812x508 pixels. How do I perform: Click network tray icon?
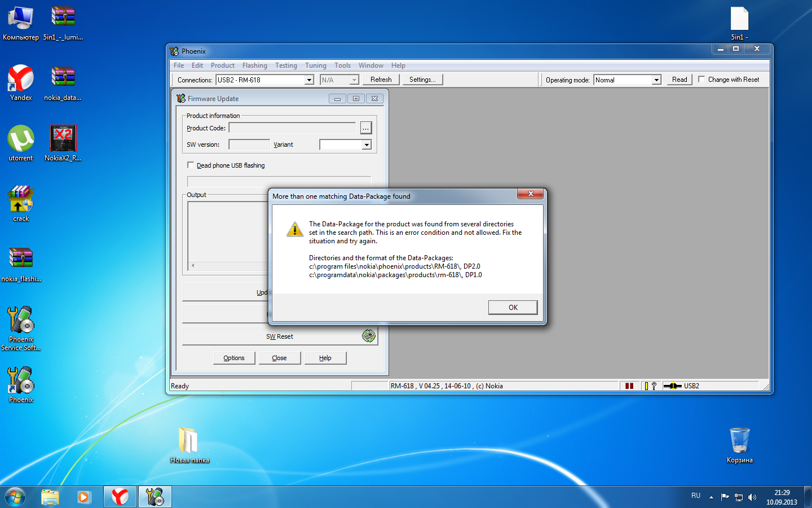pos(739,497)
